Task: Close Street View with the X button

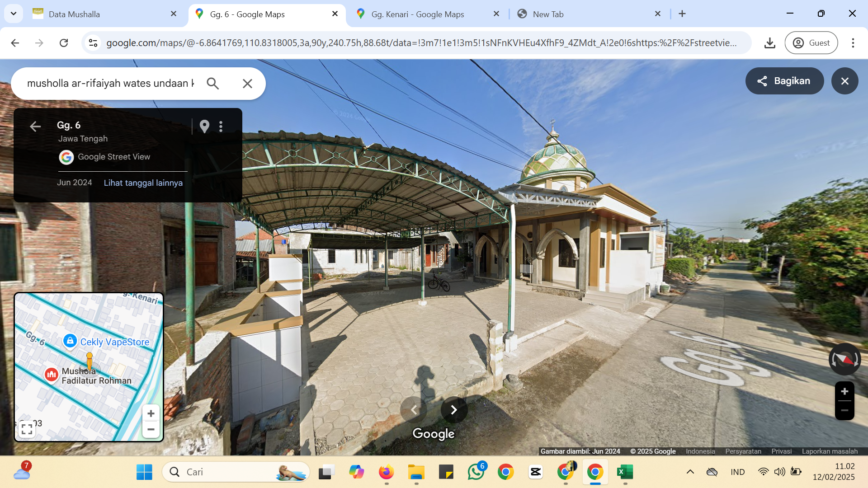Action: click(x=844, y=81)
